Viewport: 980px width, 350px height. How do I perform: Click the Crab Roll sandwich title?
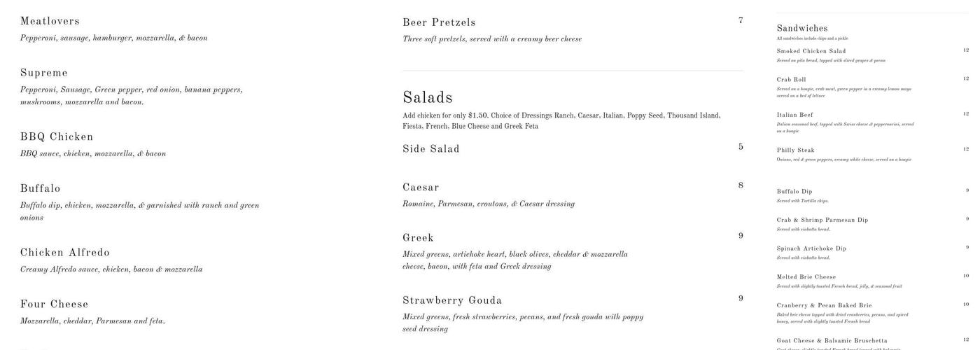point(792,80)
